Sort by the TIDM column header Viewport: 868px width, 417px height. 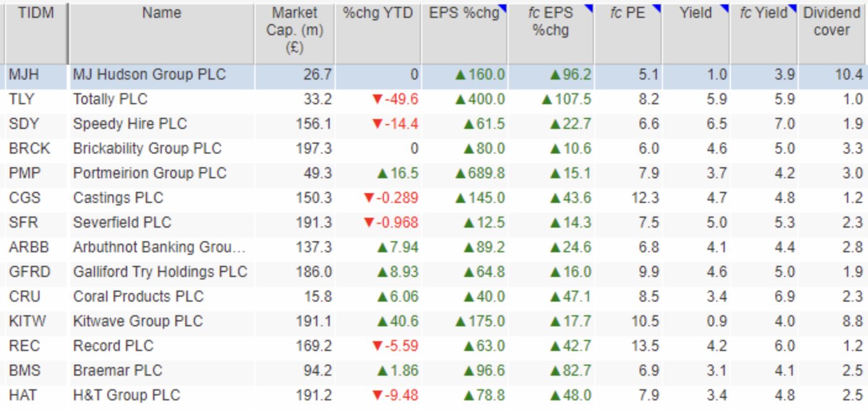[x=36, y=14]
